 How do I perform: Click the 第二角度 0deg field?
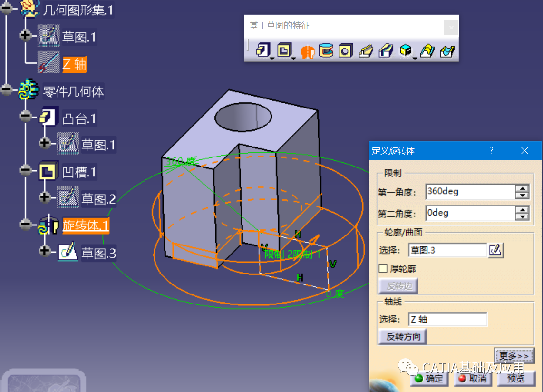pos(470,213)
